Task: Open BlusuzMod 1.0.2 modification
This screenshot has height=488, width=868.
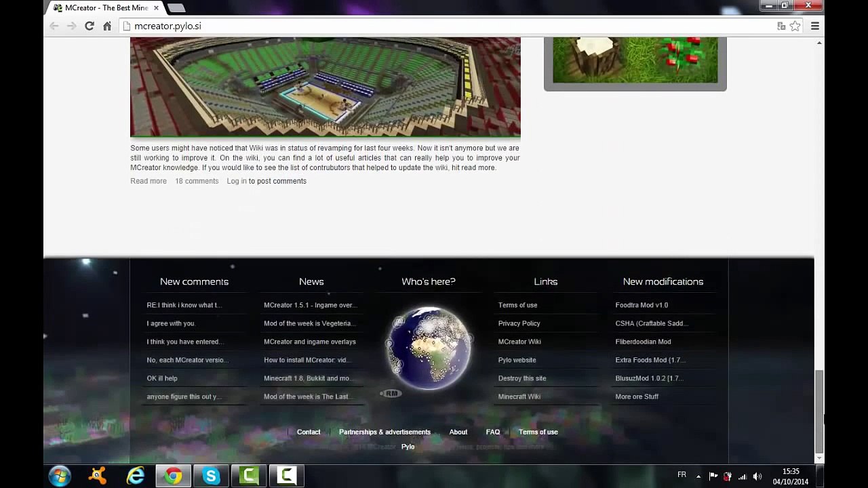Action: point(649,378)
